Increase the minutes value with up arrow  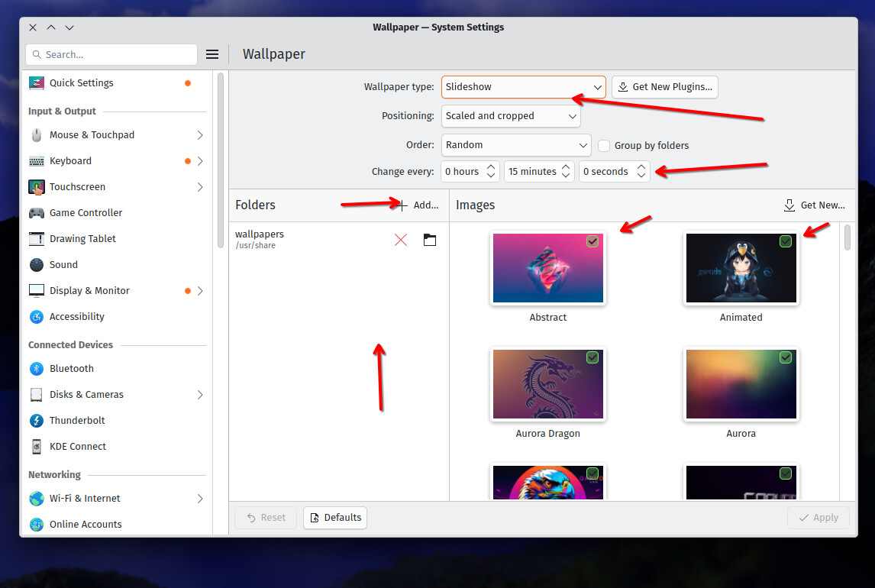(566, 166)
